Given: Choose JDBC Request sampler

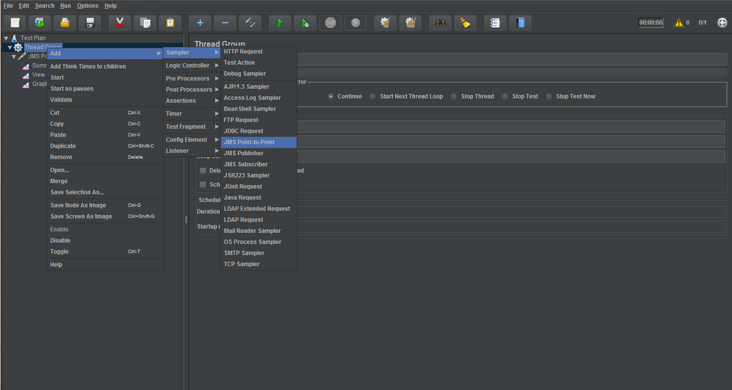Looking at the screenshot, I should (259, 131).
